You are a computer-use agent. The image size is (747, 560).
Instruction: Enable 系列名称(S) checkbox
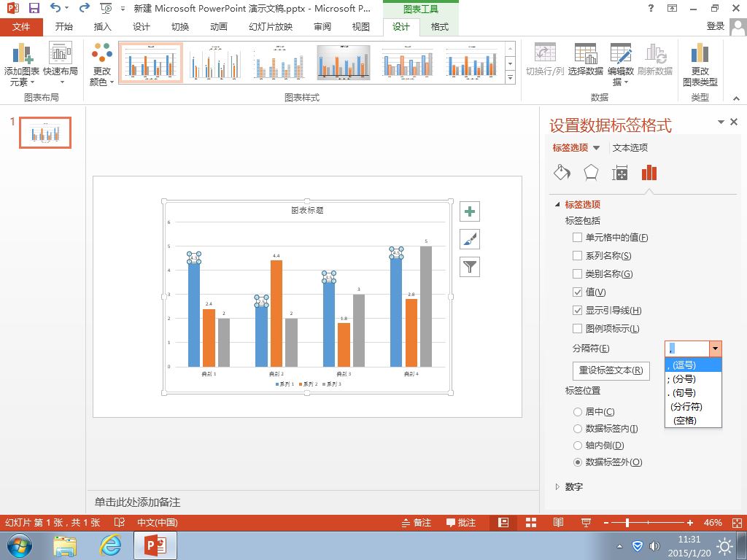[x=578, y=256]
